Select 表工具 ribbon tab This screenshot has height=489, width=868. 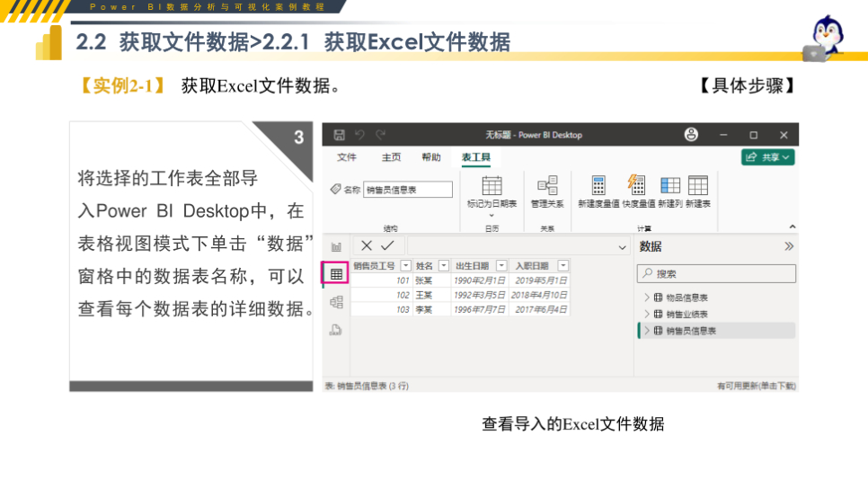476,157
